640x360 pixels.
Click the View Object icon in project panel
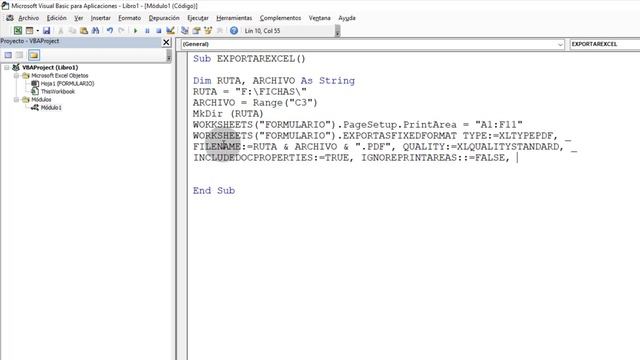pos(20,55)
